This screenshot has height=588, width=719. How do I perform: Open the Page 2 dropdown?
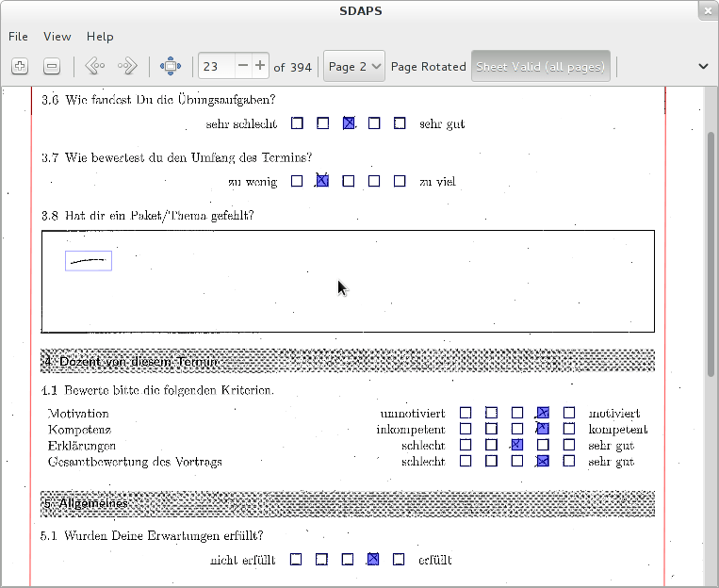tap(354, 67)
